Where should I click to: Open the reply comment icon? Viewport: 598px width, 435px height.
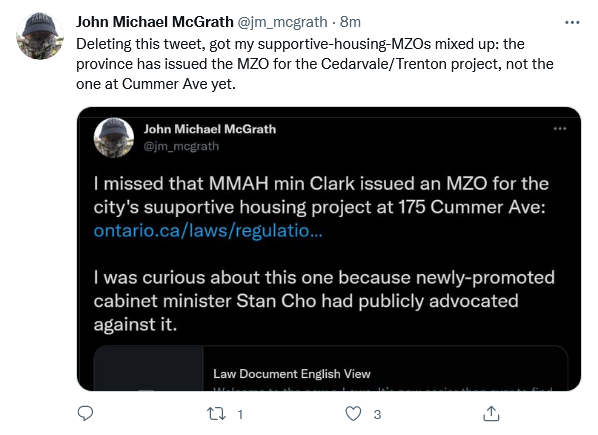(x=85, y=413)
